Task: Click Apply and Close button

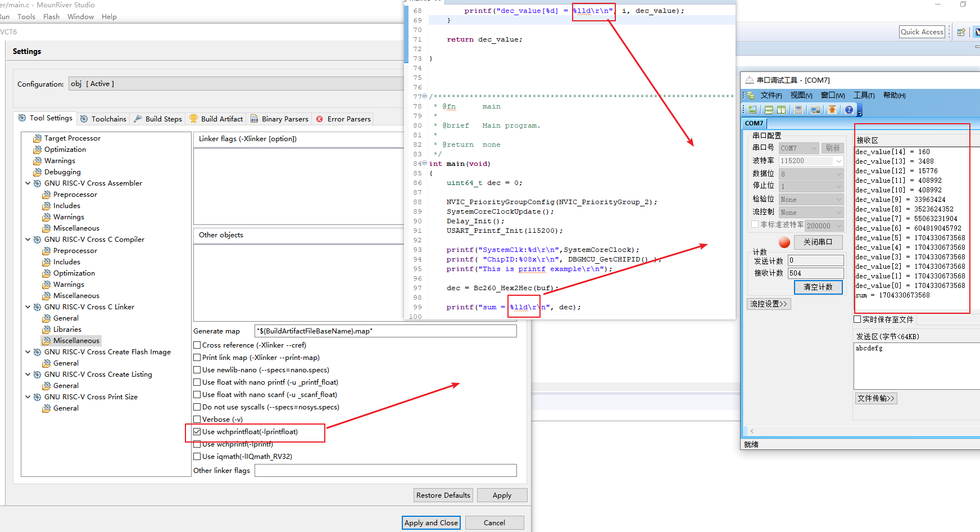Action: 432,523
